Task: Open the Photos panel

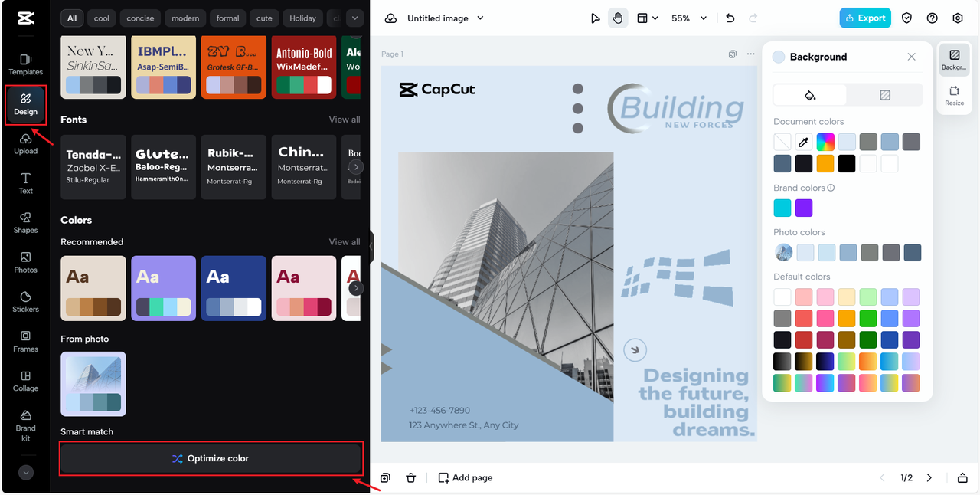Action: pyautogui.click(x=25, y=263)
